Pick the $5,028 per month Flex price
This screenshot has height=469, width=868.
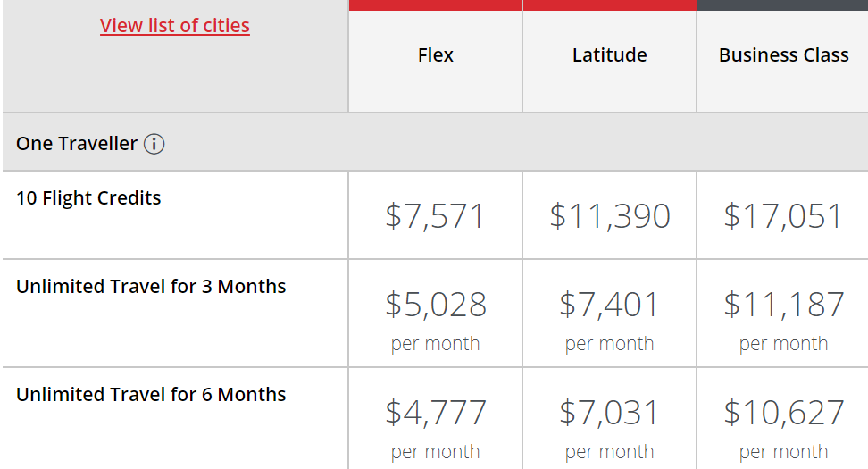point(436,305)
